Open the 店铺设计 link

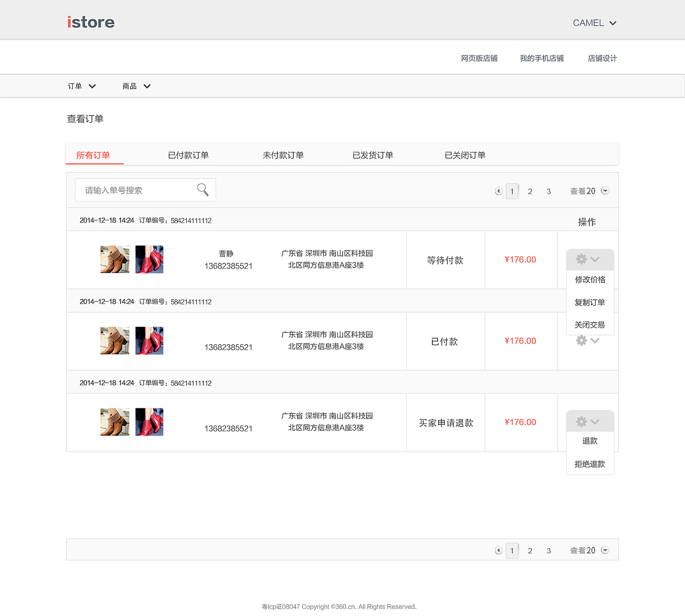pos(602,58)
